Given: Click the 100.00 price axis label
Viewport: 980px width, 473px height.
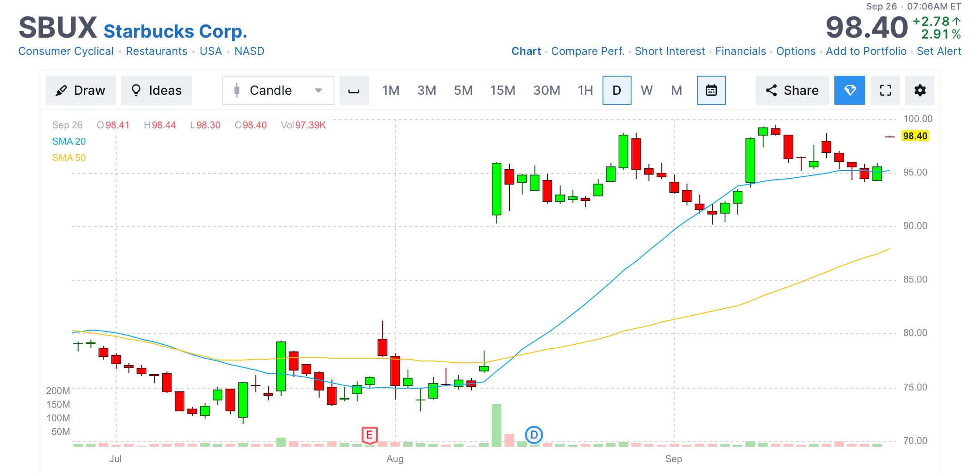Looking at the screenshot, I should coord(917,119).
